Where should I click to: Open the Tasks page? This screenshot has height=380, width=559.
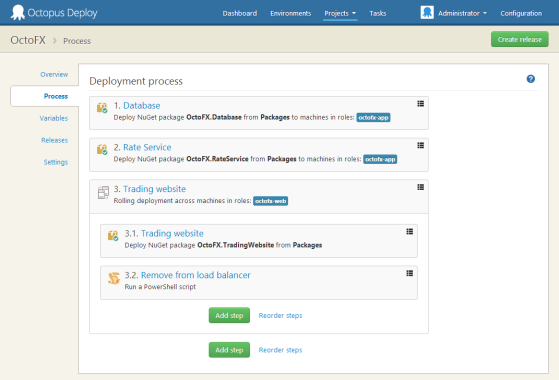[x=378, y=13]
